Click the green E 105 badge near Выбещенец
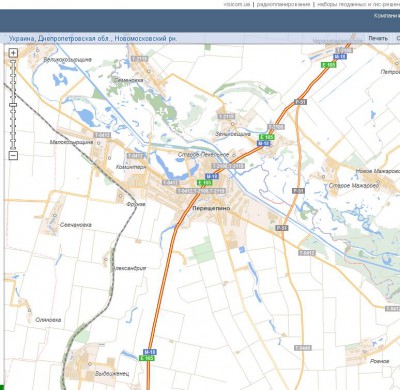 click(147, 358)
